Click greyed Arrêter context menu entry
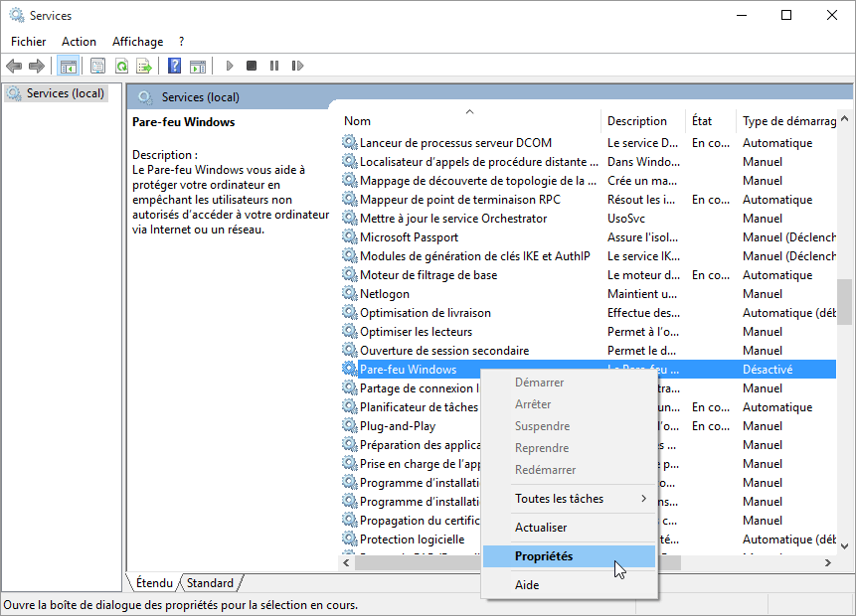The image size is (856, 616). click(x=569, y=403)
